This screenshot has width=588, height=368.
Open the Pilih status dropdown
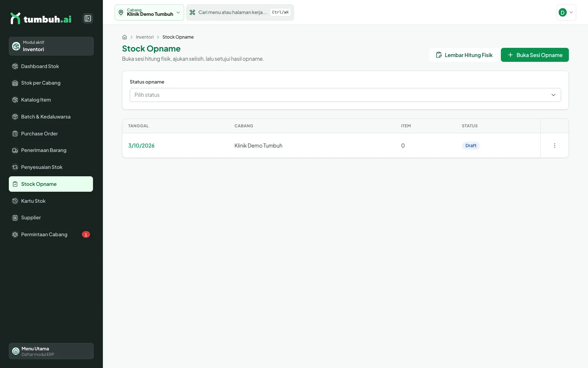click(x=345, y=95)
